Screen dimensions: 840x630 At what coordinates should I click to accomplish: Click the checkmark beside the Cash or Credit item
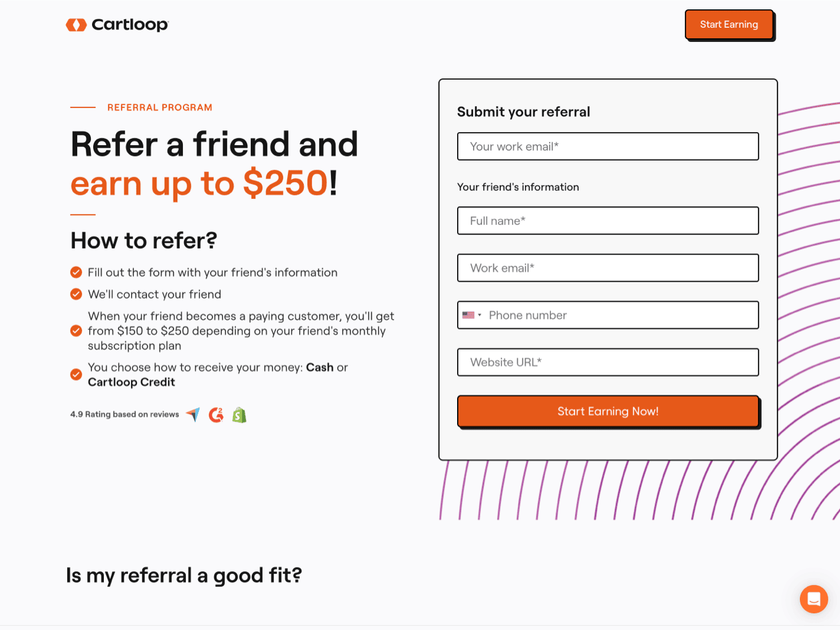click(76, 374)
